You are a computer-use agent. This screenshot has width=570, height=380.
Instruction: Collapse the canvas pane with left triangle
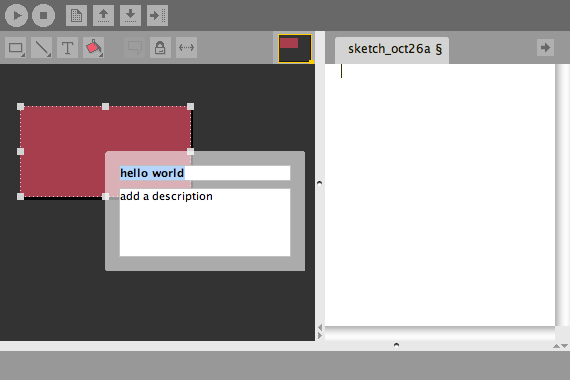pyautogui.click(x=320, y=327)
